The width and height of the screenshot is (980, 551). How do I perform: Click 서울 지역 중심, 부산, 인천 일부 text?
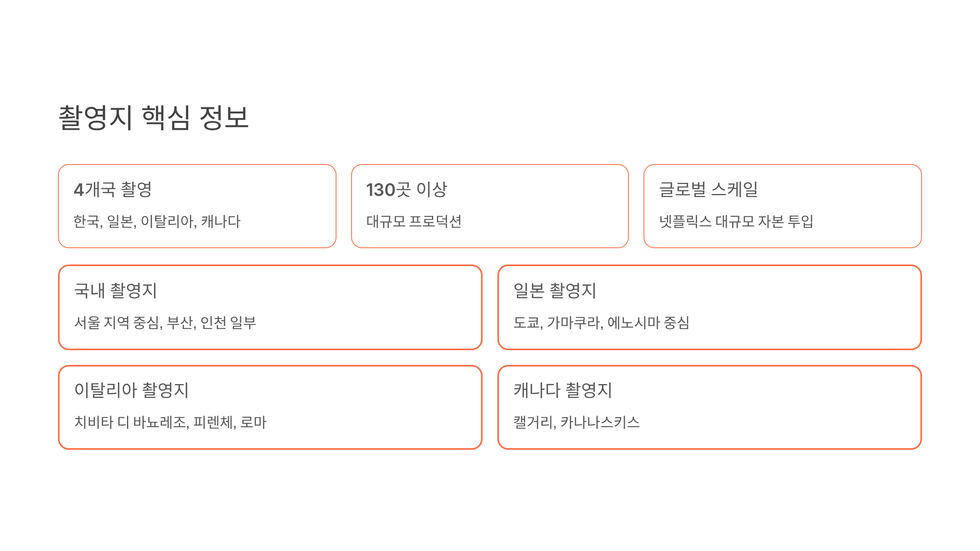(165, 322)
